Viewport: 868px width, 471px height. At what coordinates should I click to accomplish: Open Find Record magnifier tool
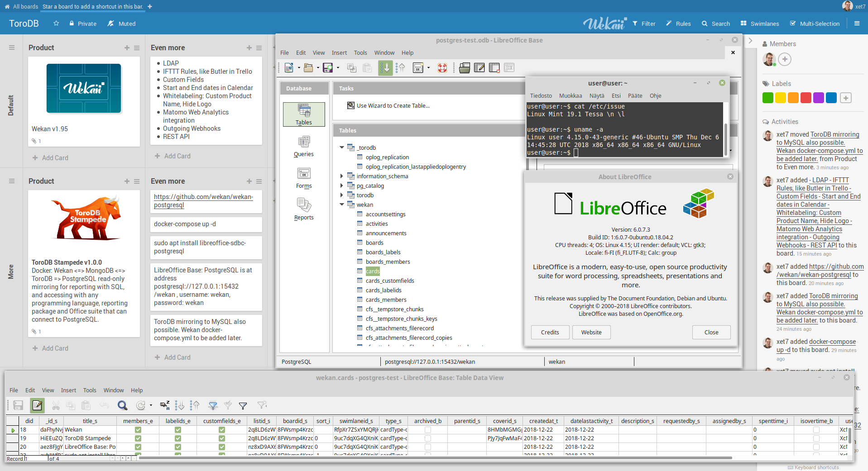[x=122, y=405]
